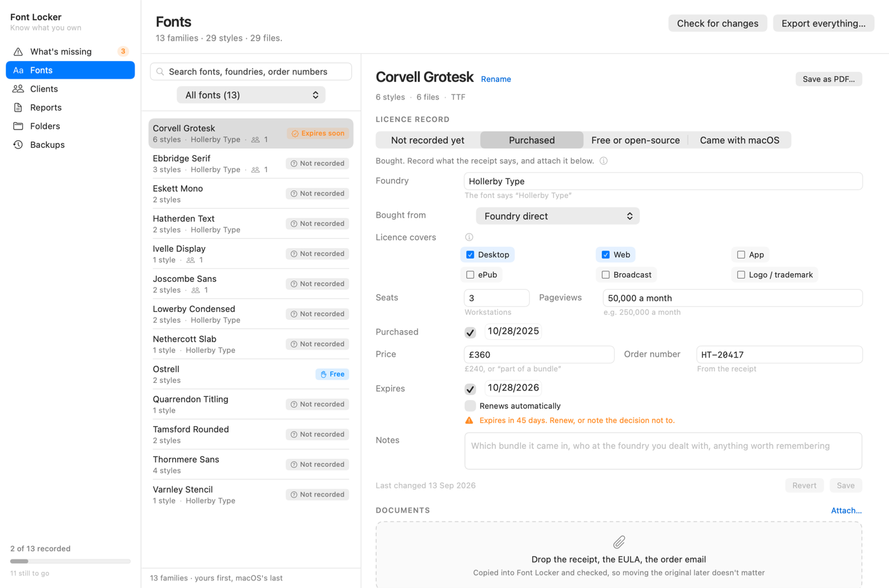Click the Attach link in Documents

tap(846, 511)
